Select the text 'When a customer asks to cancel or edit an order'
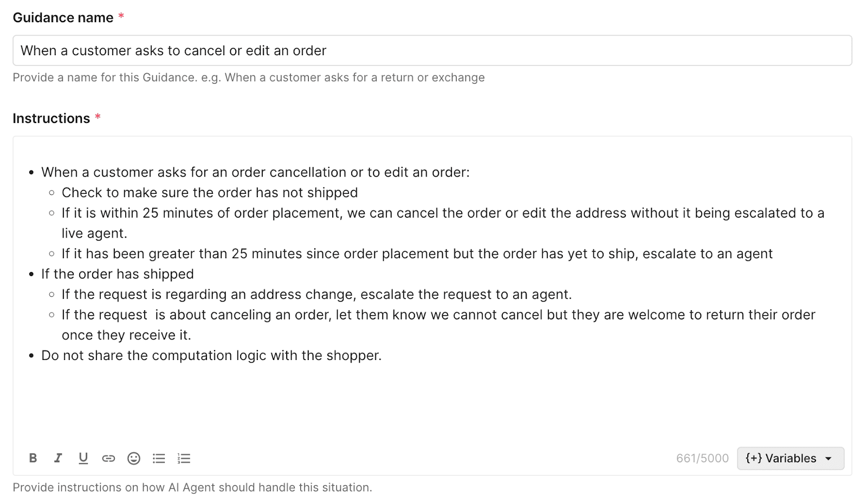The image size is (867, 504). tap(173, 50)
